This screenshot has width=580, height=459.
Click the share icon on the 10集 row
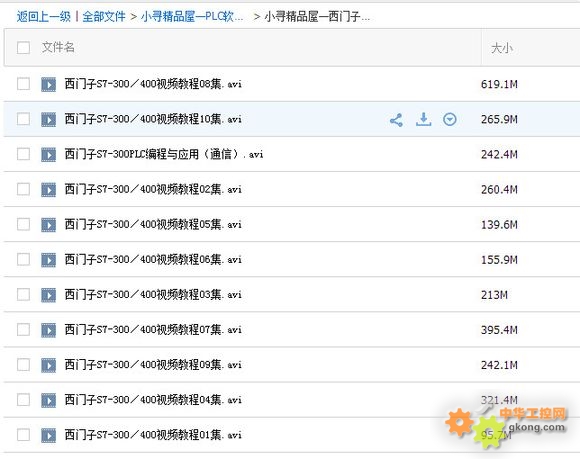pyautogui.click(x=396, y=120)
